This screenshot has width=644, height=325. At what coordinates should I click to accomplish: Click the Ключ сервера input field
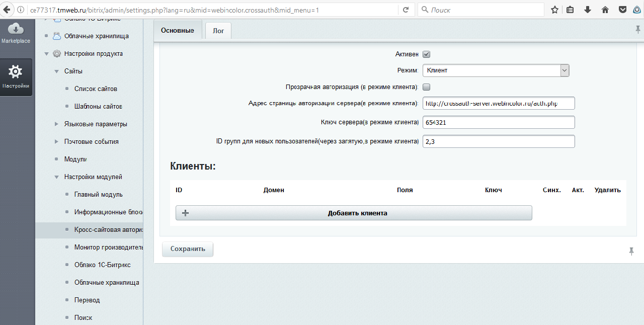click(498, 122)
